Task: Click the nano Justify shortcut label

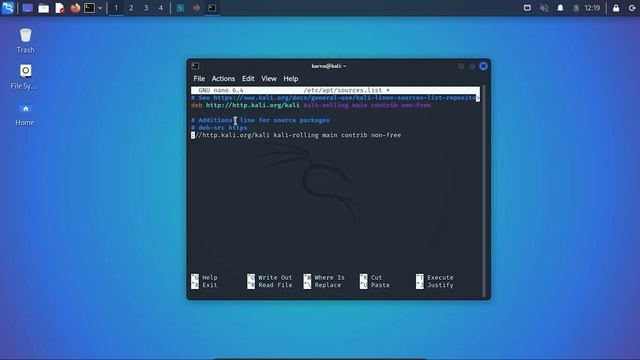Action: [x=440, y=285]
